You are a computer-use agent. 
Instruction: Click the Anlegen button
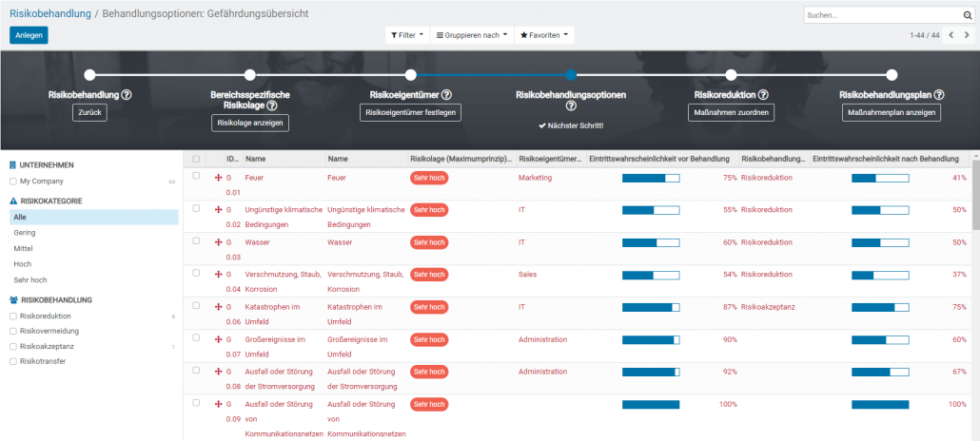29,35
